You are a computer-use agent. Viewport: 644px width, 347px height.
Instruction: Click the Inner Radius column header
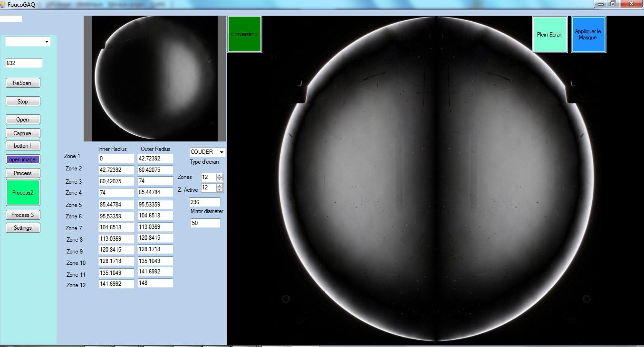pos(114,149)
